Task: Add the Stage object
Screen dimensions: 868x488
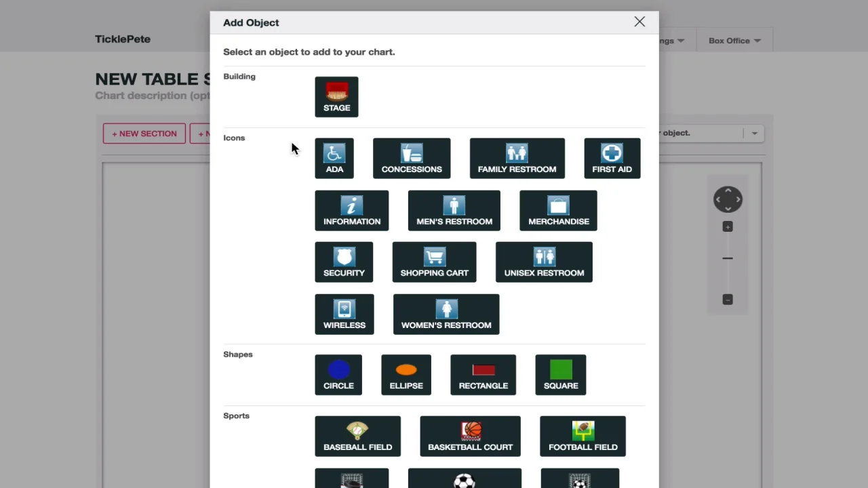Action: [x=336, y=97]
